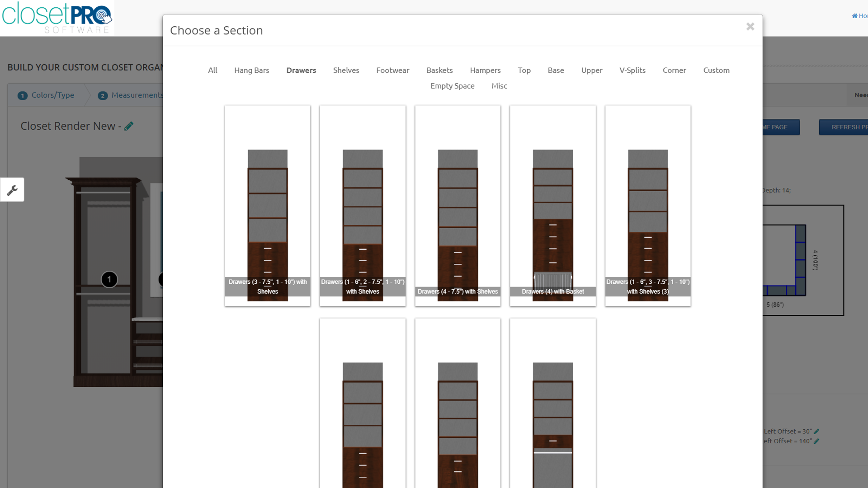Screen dimensions: 868x488
Task: Choose Drawers (3 - 7.5", 1 - 10") with Shelves
Action: [x=268, y=206]
